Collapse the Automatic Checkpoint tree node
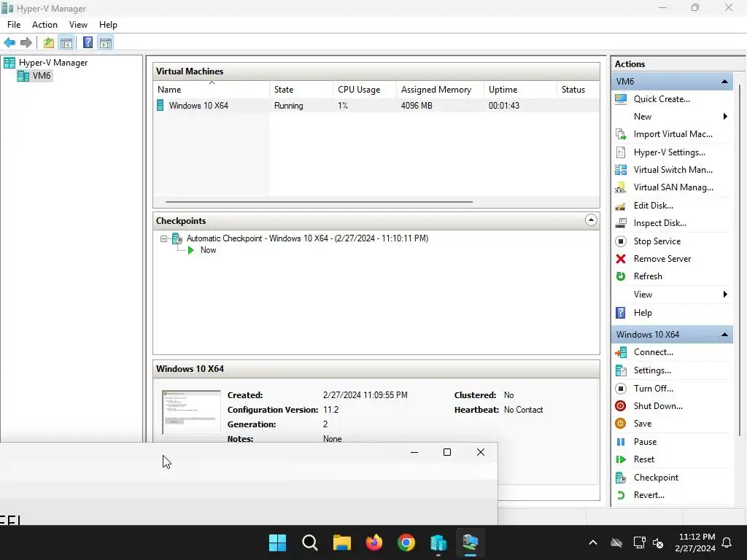 [163, 238]
